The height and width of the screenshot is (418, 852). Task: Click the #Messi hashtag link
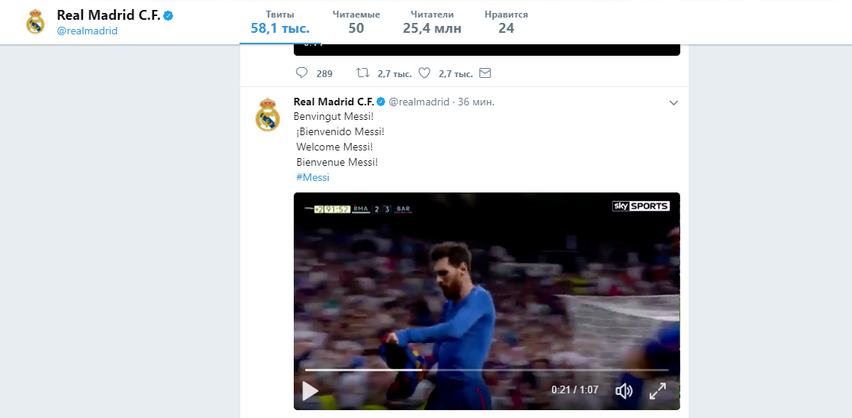312,177
